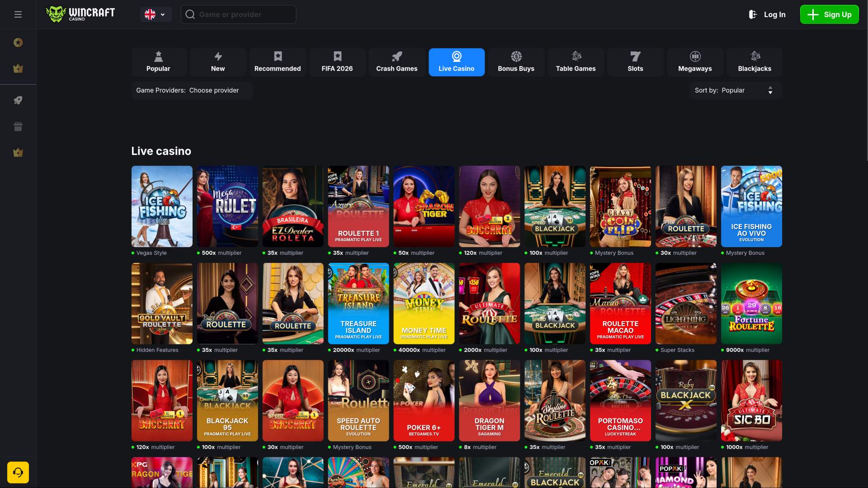Open the UK flag language selector

[x=156, y=14]
